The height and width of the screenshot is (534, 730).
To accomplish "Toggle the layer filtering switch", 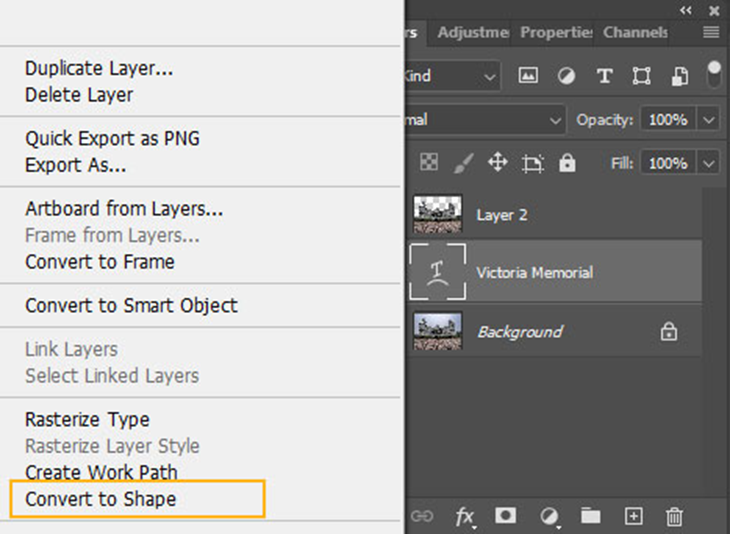I will pyautogui.click(x=714, y=74).
